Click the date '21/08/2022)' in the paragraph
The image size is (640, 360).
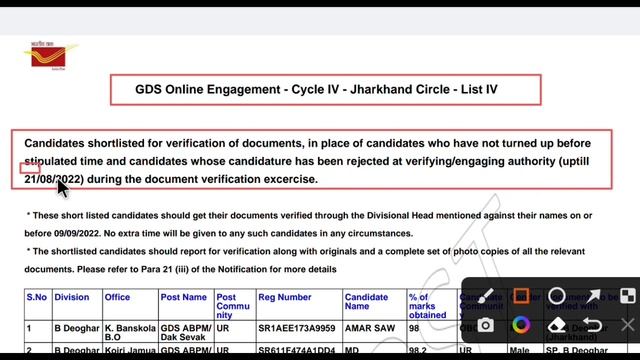[x=54, y=179]
